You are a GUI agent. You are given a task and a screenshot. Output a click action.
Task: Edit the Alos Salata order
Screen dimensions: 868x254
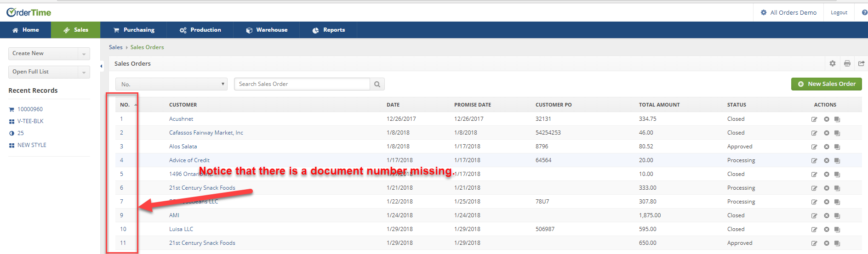[x=814, y=147]
